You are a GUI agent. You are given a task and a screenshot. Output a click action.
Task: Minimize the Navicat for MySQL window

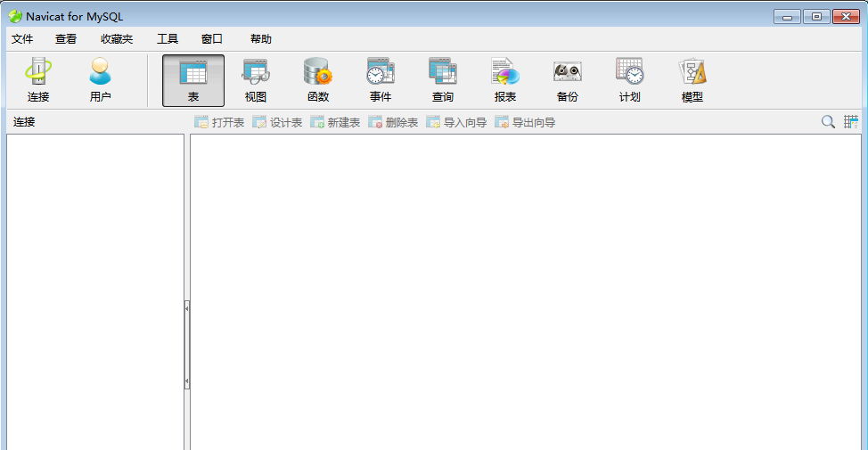787,17
